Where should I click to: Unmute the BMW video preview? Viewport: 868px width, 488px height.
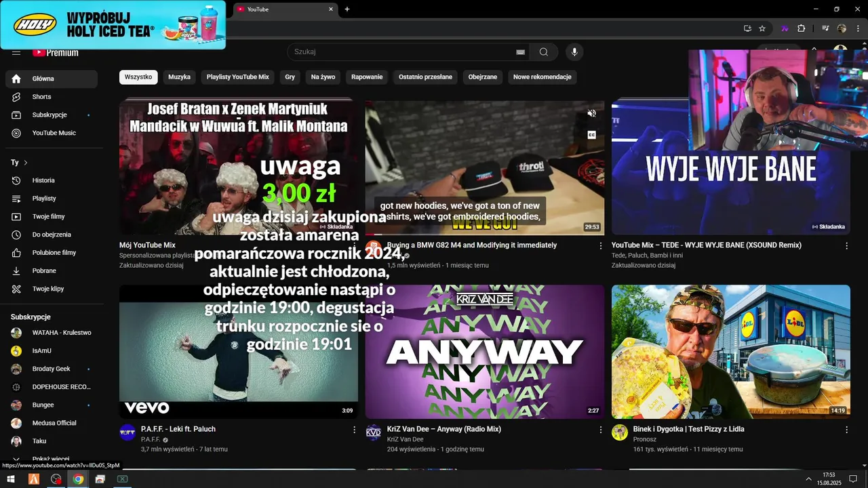point(591,113)
